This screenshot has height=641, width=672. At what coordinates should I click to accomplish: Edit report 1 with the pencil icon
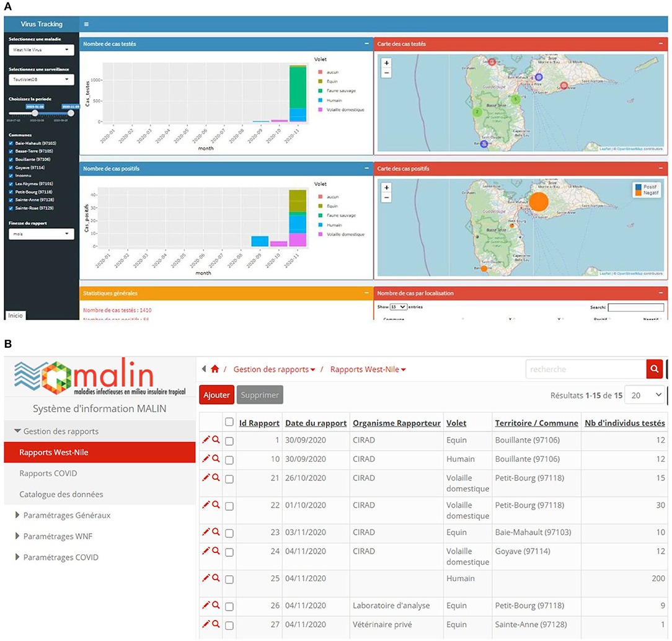206,440
